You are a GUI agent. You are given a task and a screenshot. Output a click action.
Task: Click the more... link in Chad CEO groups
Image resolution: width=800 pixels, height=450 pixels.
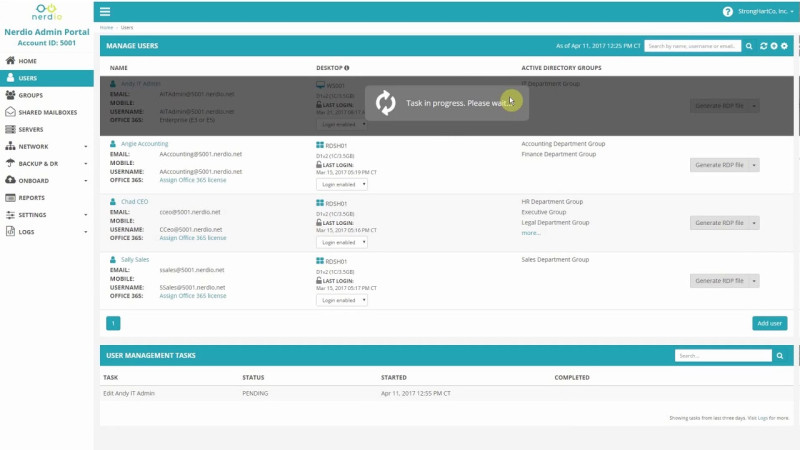tap(530, 233)
